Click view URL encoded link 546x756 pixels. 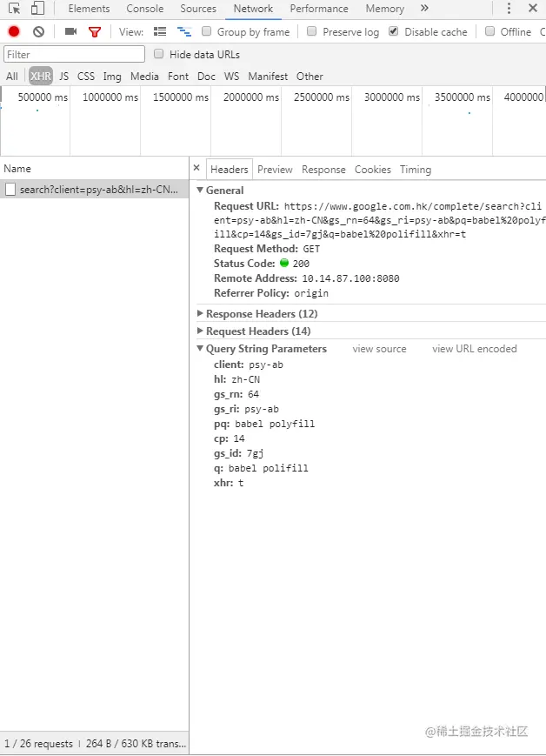tap(474, 349)
